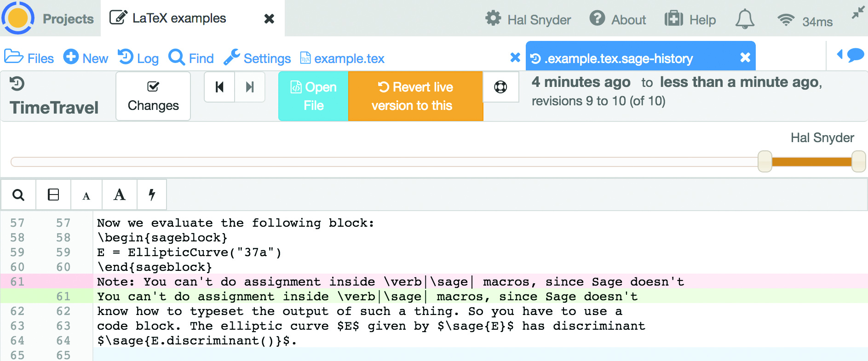Image resolution: width=868 pixels, height=361 pixels.
Task: Increase font size with large A
Action: coord(120,195)
